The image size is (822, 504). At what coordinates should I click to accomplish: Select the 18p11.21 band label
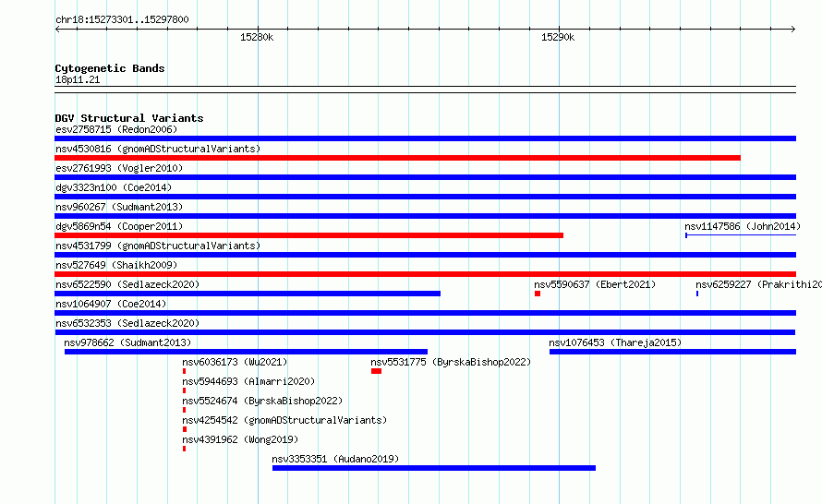pyautogui.click(x=78, y=79)
